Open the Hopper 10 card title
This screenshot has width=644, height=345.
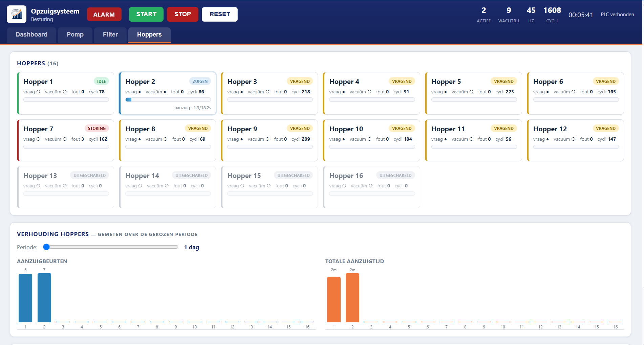click(x=346, y=129)
